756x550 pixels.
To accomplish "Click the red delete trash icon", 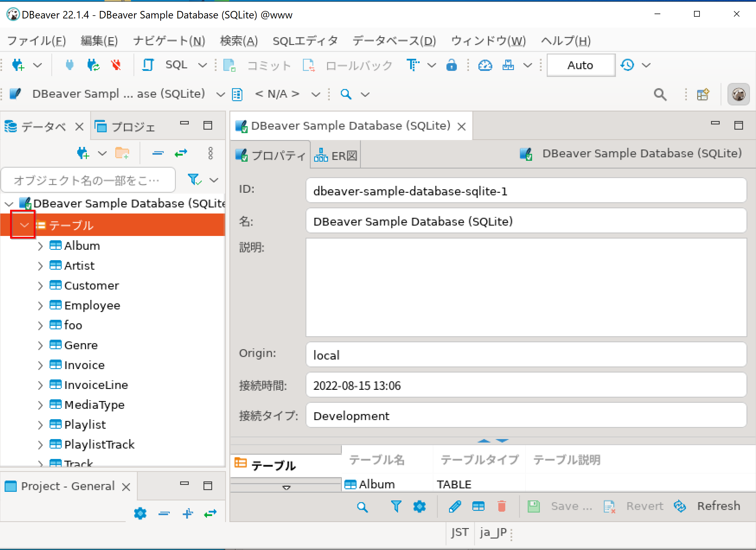I will coord(501,506).
